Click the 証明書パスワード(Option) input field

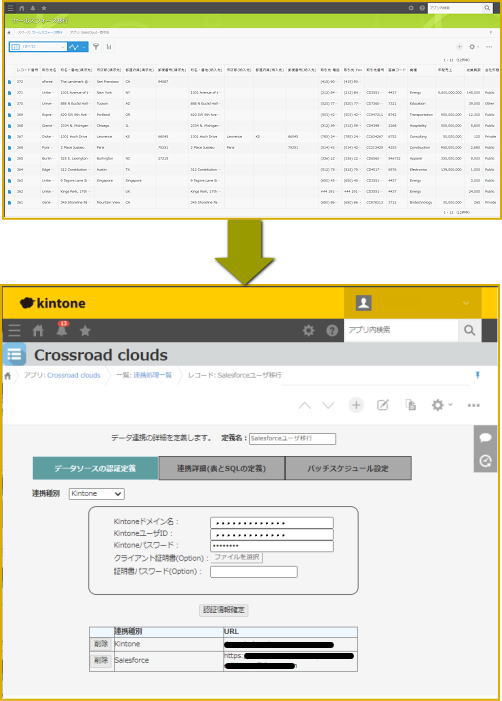click(x=253, y=572)
